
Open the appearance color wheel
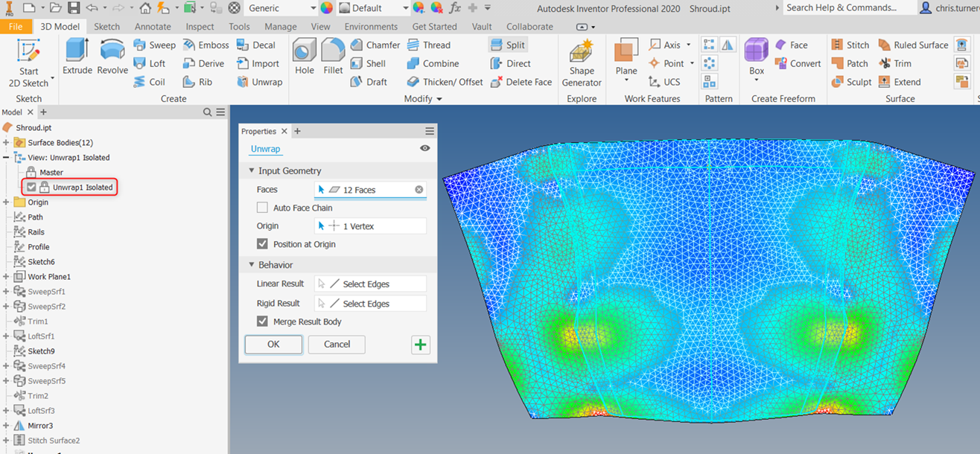[x=327, y=8]
